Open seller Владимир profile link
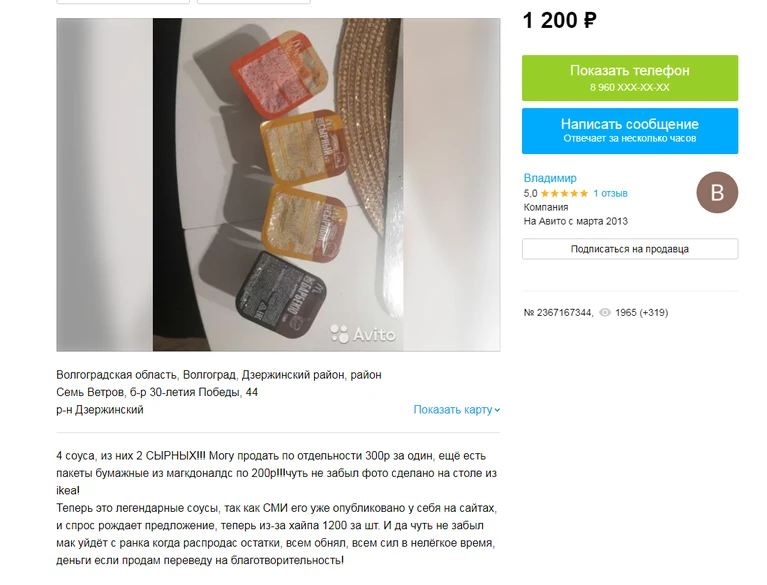Viewport: 767px width, 585px height. [550, 178]
